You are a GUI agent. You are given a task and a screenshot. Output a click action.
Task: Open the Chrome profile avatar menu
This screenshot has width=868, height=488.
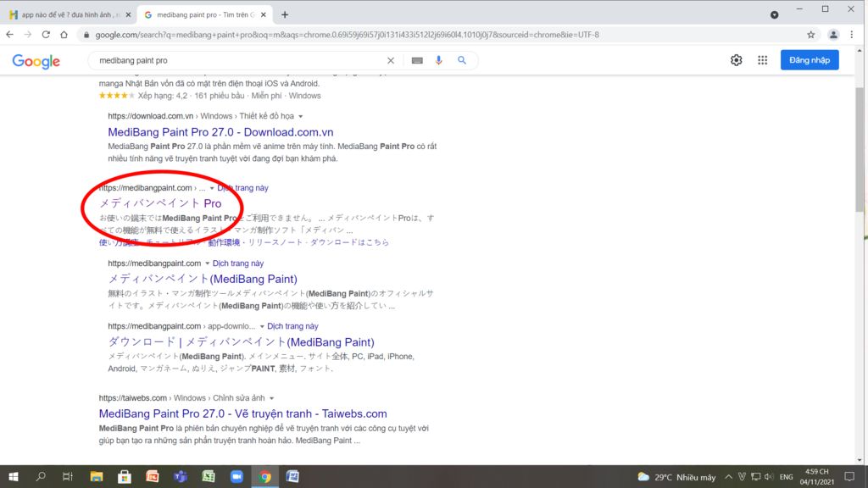(833, 34)
